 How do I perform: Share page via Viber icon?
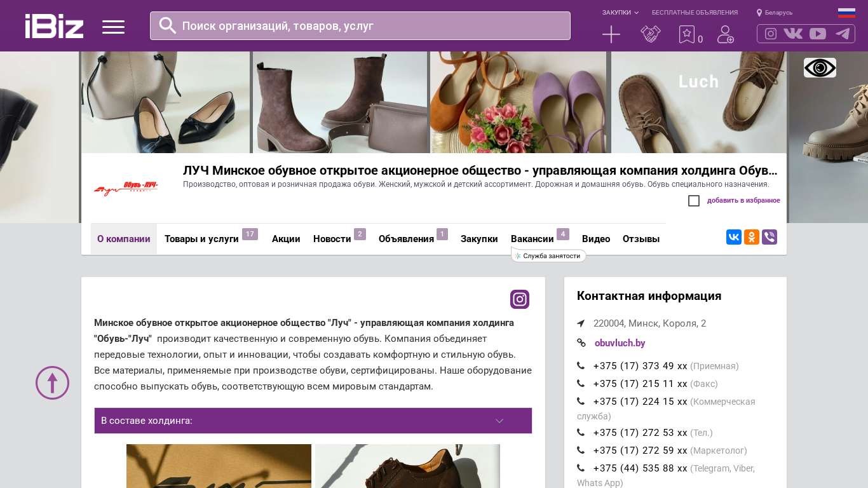tap(770, 237)
